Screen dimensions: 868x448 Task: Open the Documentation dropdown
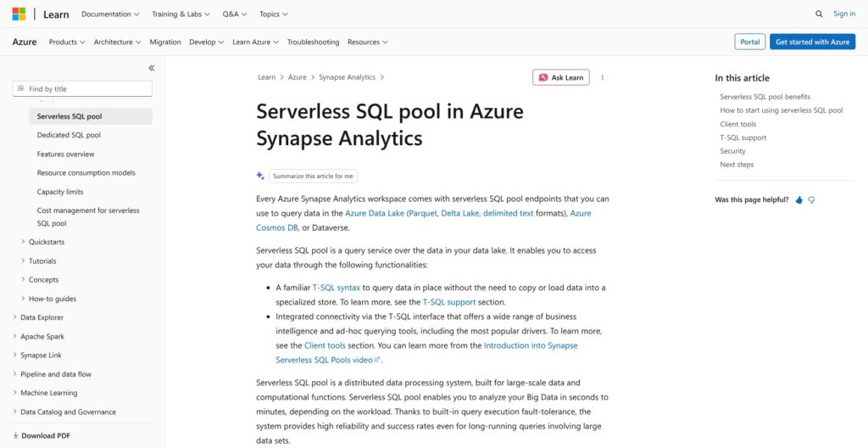(x=110, y=14)
